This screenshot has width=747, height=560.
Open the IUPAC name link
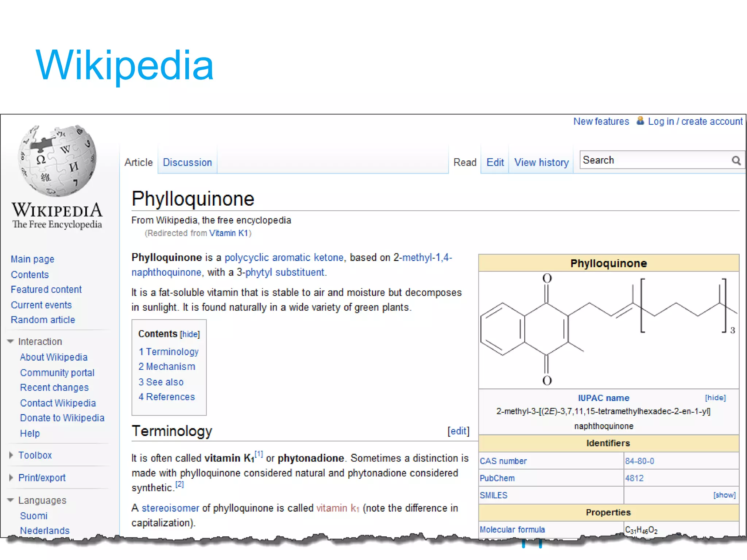point(604,398)
